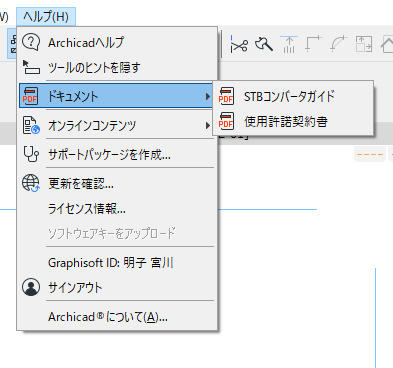This screenshot has width=393, height=368.
Task: Click Graphisoft ID: 明子 宮川 entry
Action: [x=116, y=263]
